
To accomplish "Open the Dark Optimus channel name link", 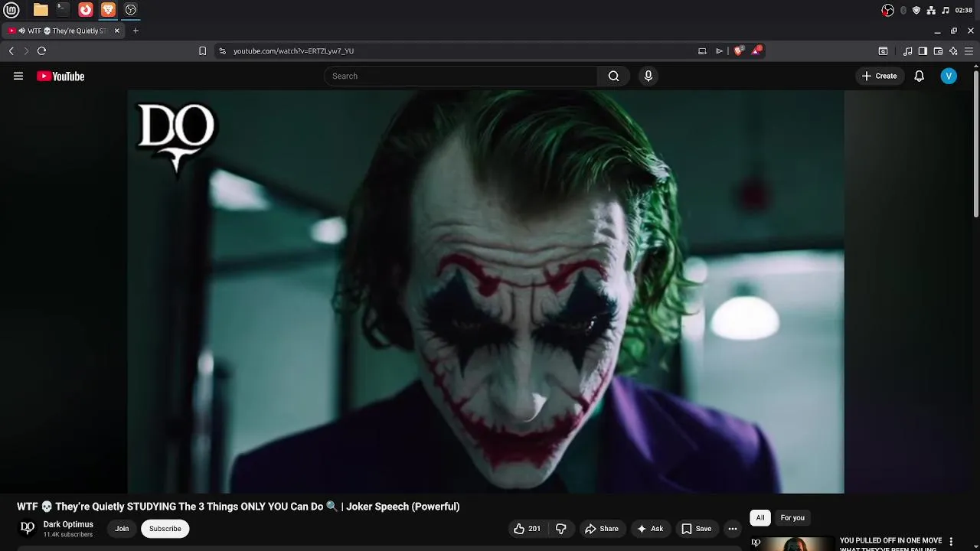I will [68, 524].
